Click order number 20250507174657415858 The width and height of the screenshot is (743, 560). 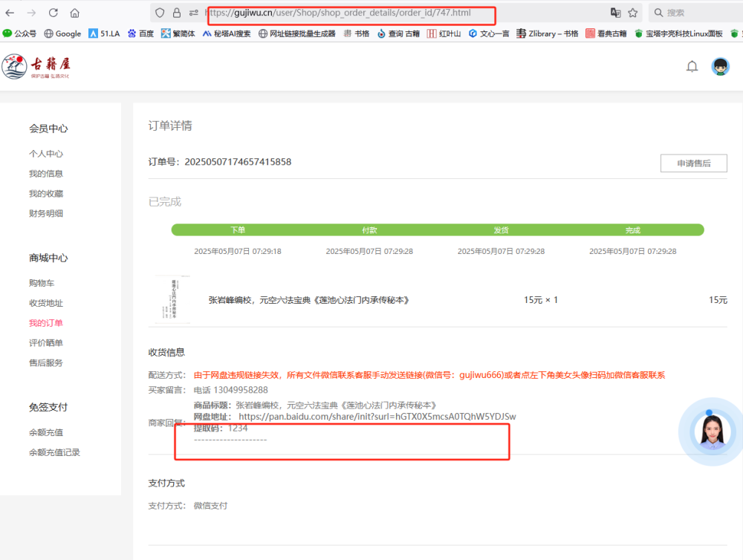(238, 162)
